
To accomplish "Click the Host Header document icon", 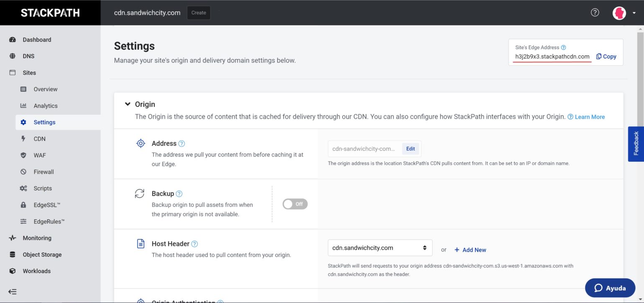I will pos(141,244).
